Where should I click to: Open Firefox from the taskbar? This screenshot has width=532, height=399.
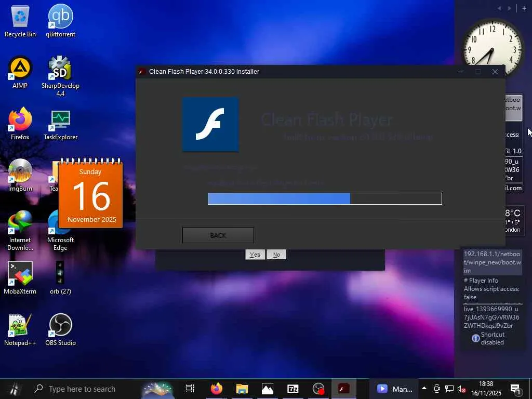pos(217,389)
